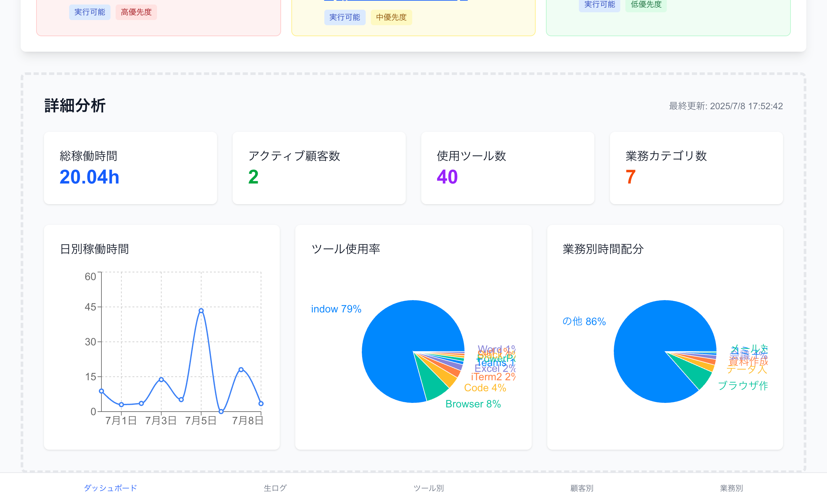Screen dimensions: 827x504
Task: Click the 高優先度 badge
Action: click(x=136, y=12)
